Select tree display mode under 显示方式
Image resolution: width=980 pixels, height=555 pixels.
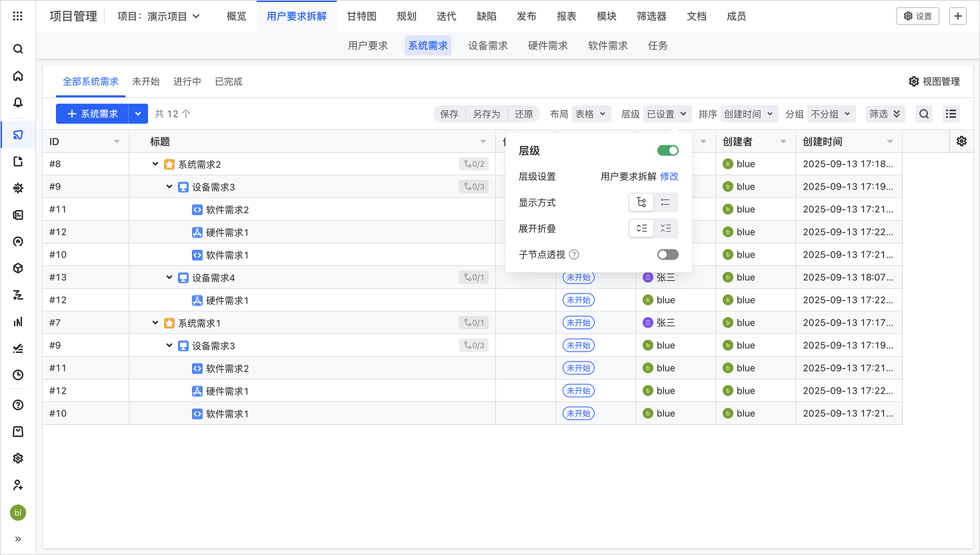tap(641, 202)
